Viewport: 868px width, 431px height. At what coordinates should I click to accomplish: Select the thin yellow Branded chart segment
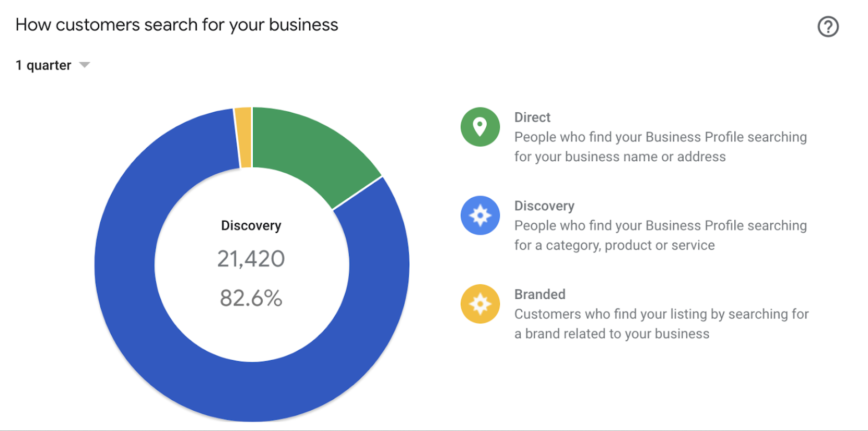coord(243,138)
